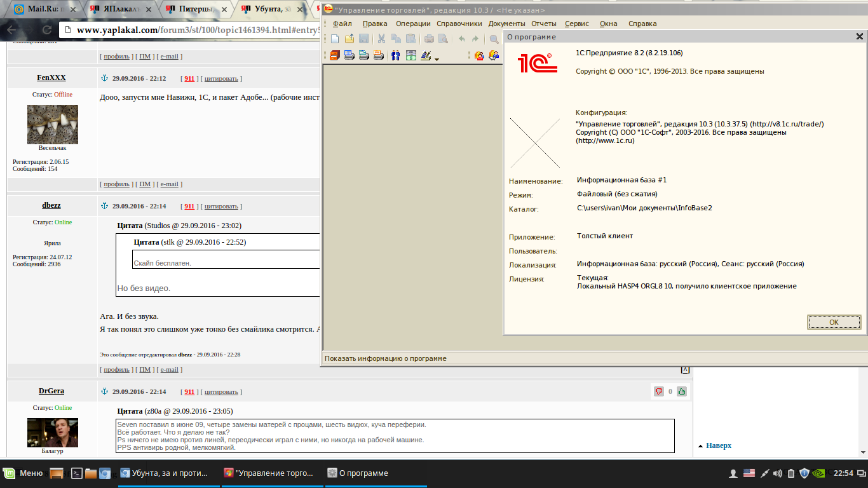Image resolution: width=868 pixels, height=488 pixels.
Task: Click the 22:54 clock in the panel
Action: 843,473
